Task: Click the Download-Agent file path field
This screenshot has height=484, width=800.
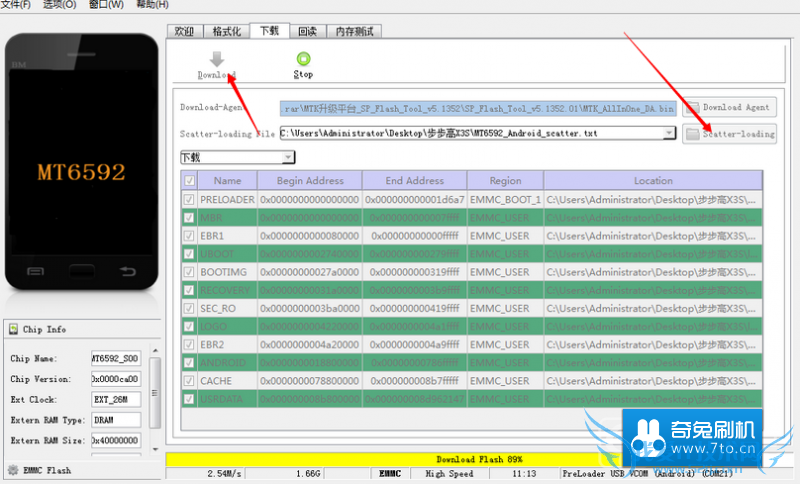Action: tap(478, 107)
